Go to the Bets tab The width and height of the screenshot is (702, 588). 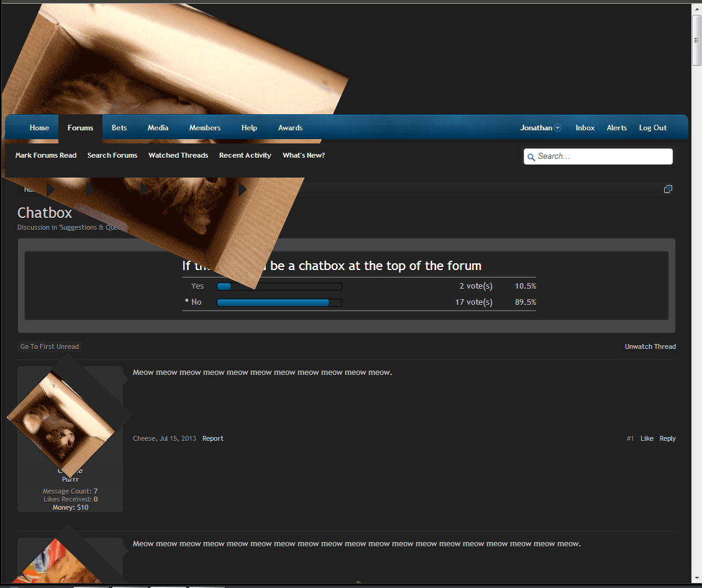click(119, 128)
